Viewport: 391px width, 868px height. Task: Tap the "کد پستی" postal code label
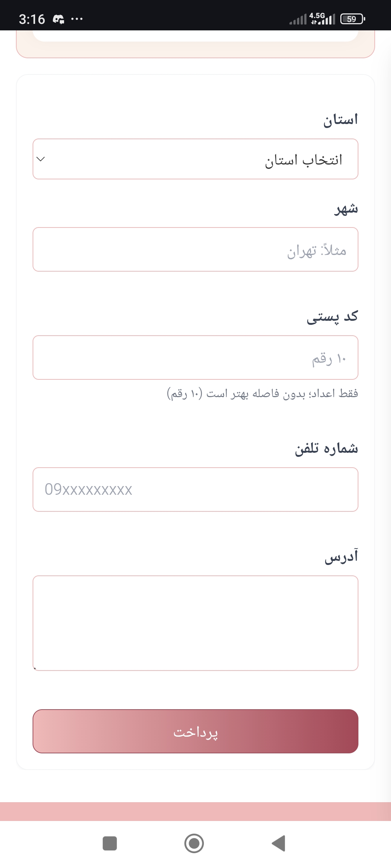(x=332, y=316)
